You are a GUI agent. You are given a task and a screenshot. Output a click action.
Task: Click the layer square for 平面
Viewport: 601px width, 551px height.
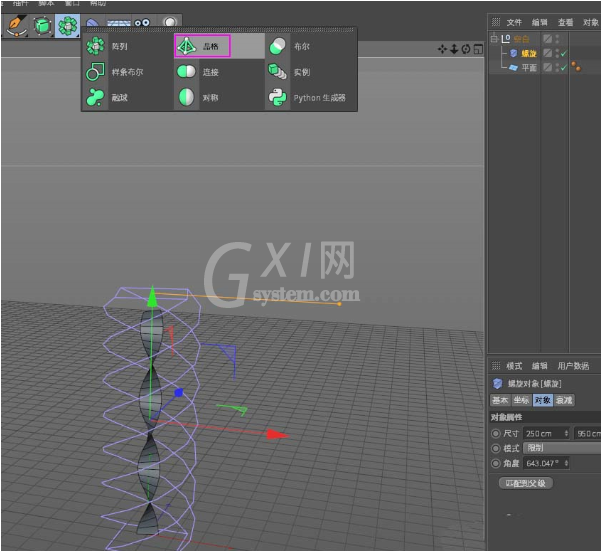pyautogui.click(x=548, y=67)
